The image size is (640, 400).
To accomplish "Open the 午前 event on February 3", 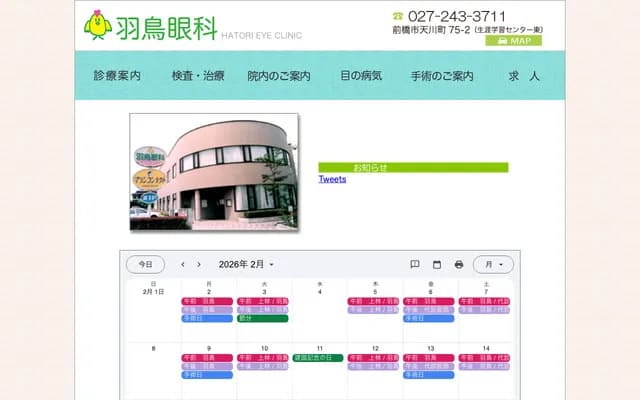I will tap(263, 301).
